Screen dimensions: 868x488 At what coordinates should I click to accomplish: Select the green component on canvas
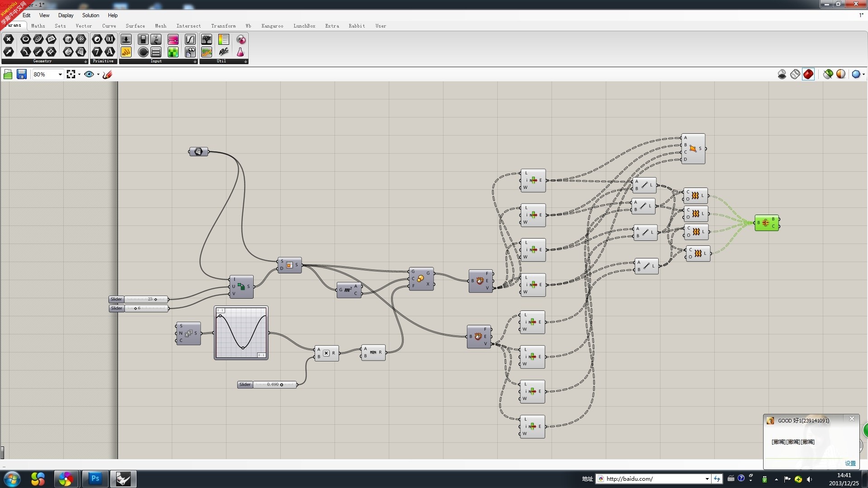click(767, 223)
